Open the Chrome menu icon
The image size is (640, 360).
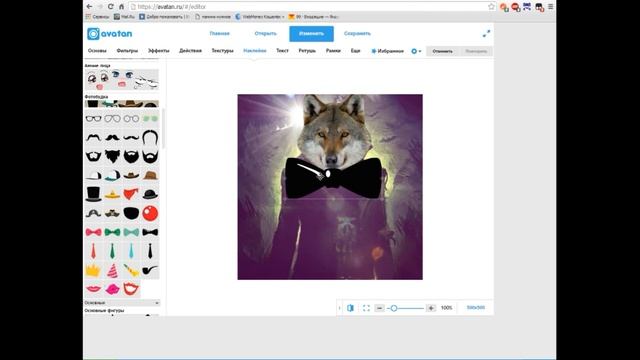[x=551, y=7]
